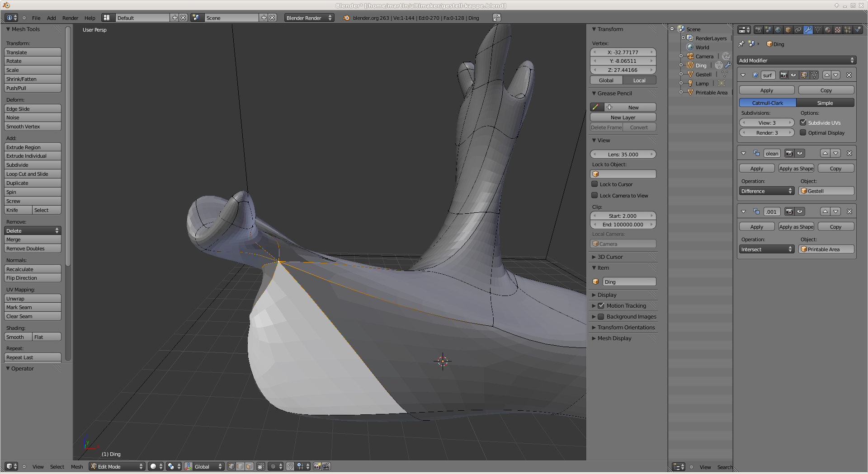Toggle surf modifier viewport eye visibility
The width and height of the screenshot is (868, 474).
point(793,75)
